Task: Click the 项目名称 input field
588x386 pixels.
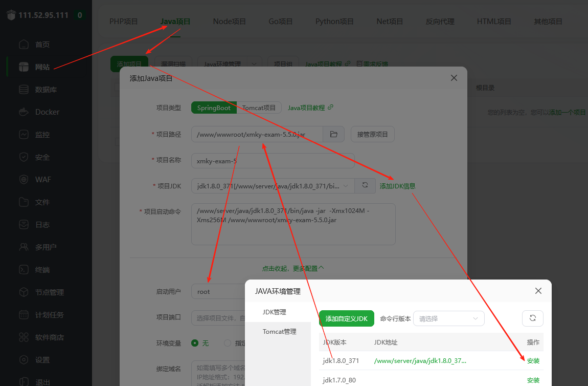Action: 273,160
